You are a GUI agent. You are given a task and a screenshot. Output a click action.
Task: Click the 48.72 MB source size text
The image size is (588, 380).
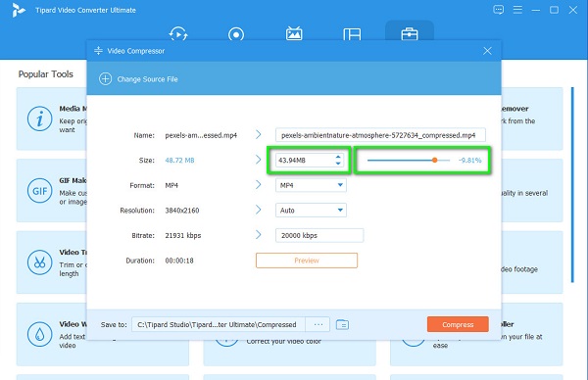coord(179,161)
